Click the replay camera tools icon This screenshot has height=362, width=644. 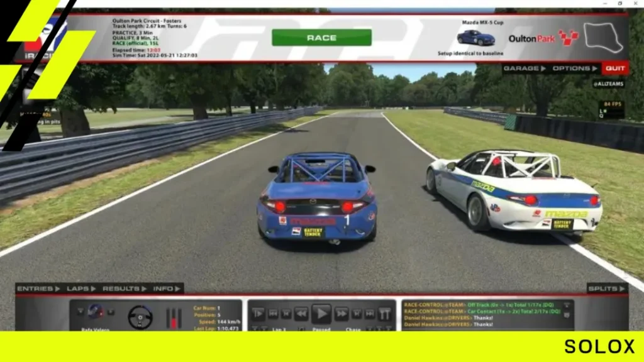point(384,314)
